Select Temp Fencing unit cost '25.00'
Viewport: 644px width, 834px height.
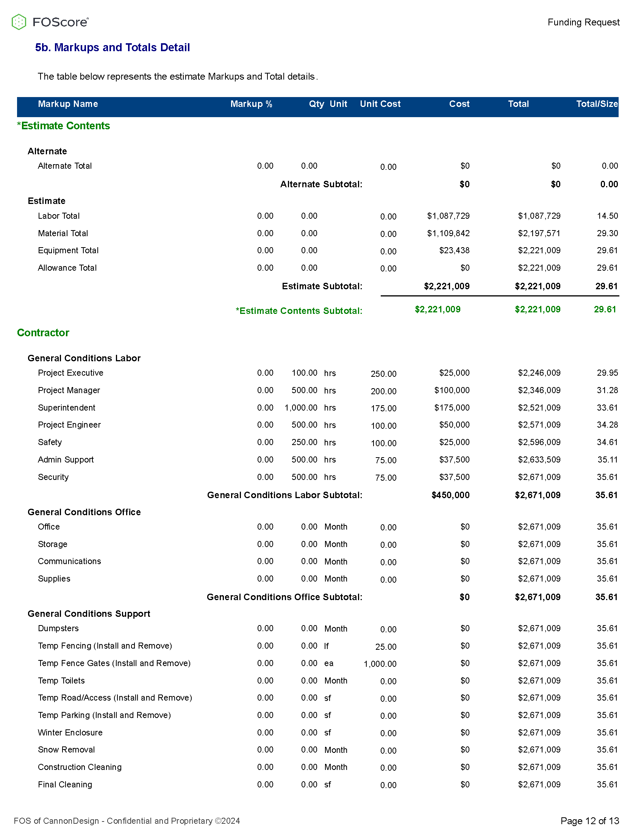tap(386, 647)
